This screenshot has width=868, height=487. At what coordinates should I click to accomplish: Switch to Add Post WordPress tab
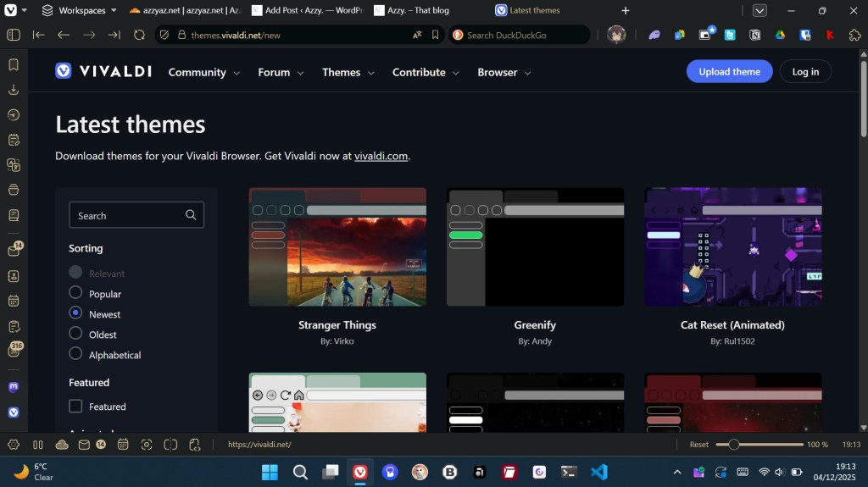pos(307,10)
